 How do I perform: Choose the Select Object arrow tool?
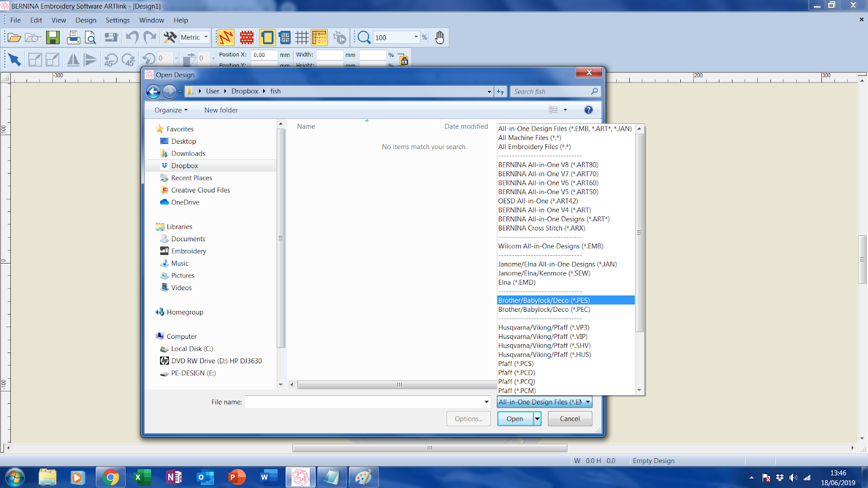(15, 59)
